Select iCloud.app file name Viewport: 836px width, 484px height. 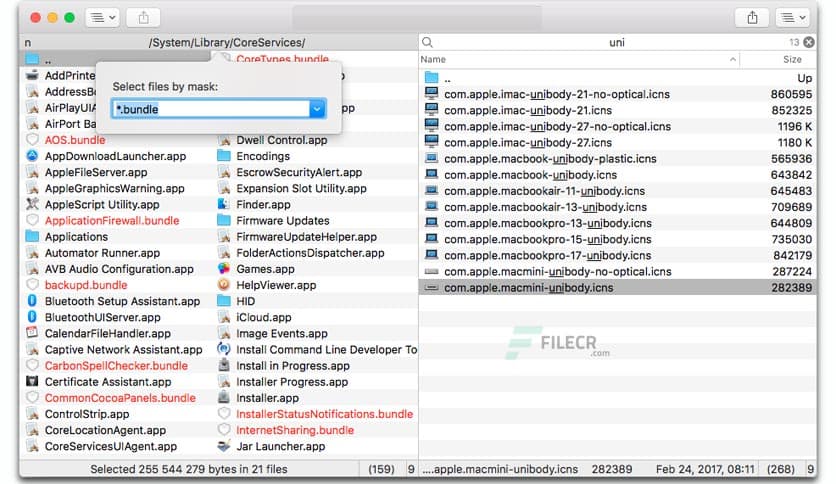[264, 317]
